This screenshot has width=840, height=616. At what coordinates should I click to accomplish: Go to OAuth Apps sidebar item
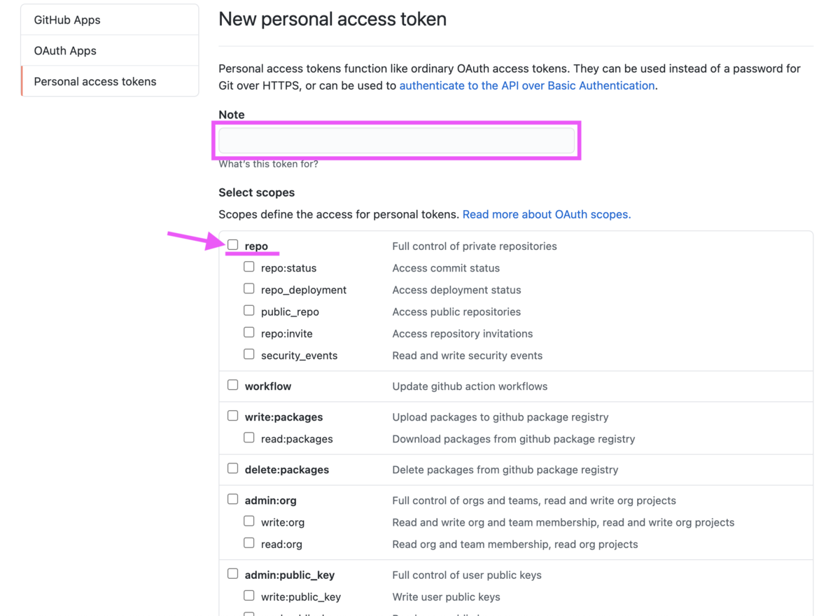point(65,50)
